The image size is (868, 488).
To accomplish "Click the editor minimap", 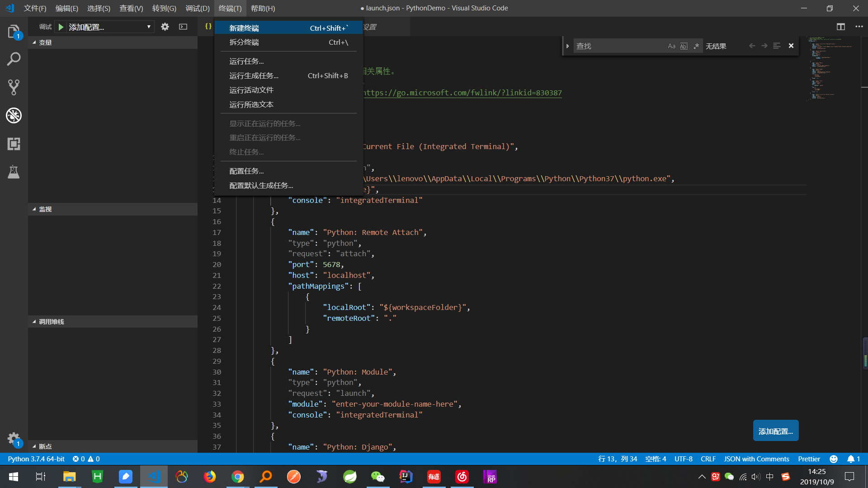I will 833,68.
